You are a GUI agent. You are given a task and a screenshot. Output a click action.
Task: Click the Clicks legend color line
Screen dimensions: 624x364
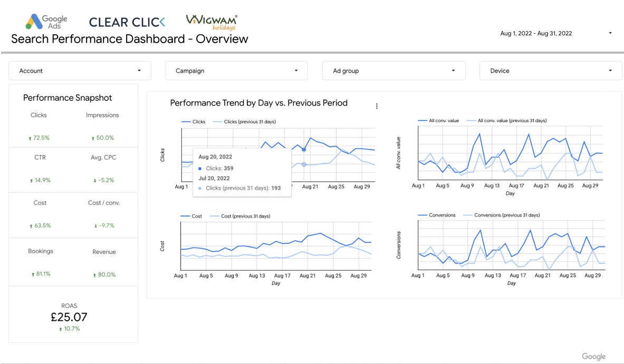[x=186, y=122]
